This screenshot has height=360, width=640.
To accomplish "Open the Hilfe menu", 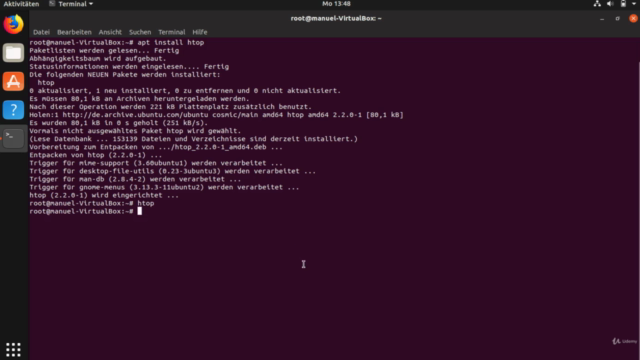I will pos(200,32).
